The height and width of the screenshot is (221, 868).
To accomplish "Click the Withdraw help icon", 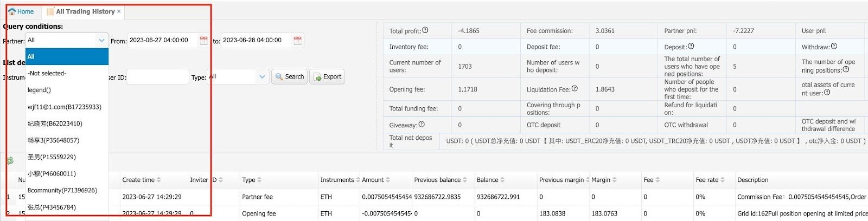I will coord(834,47).
